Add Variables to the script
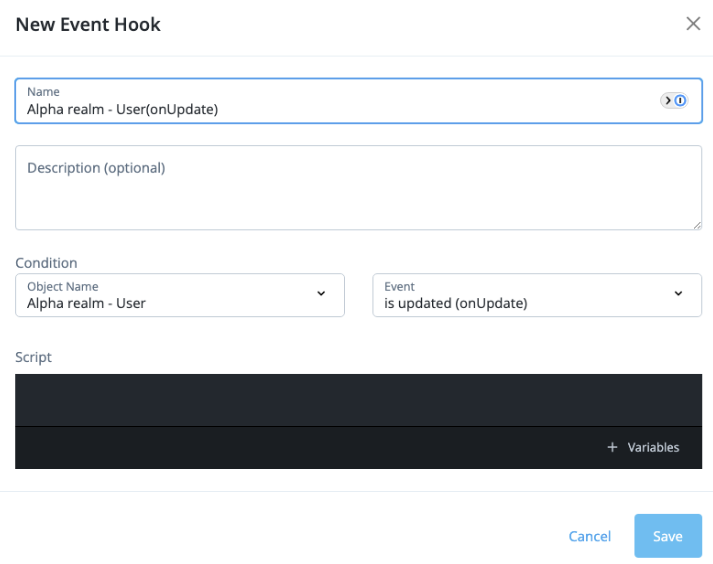This screenshot has width=713, height=564. 643,447
